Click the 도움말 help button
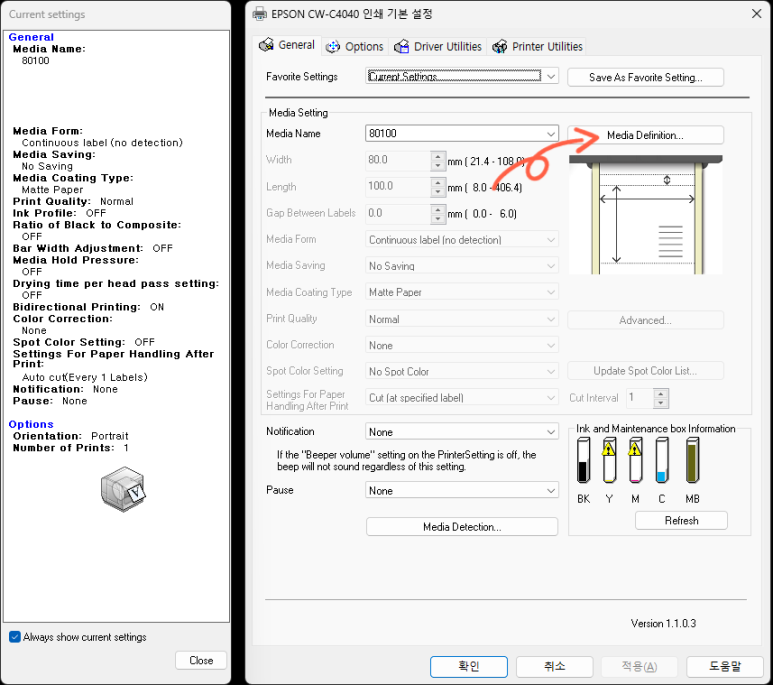Viewport: 773px width, 685px height. [725, 666]
